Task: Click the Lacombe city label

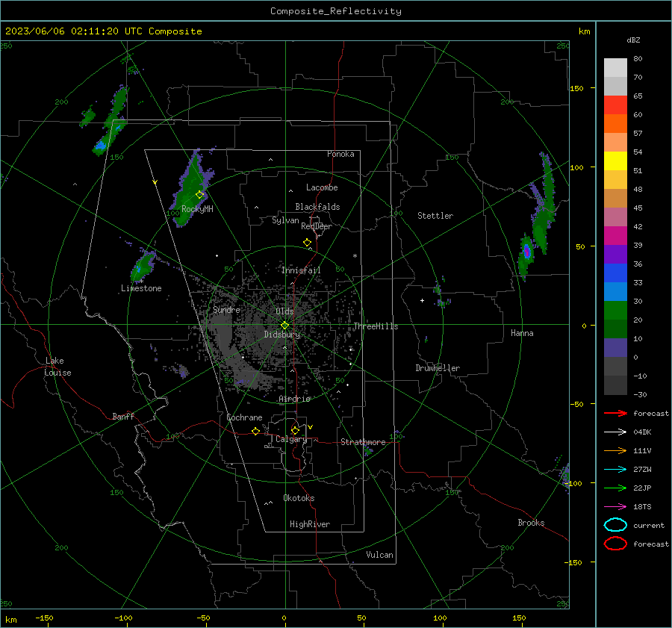Action: [x=322, y=187]
